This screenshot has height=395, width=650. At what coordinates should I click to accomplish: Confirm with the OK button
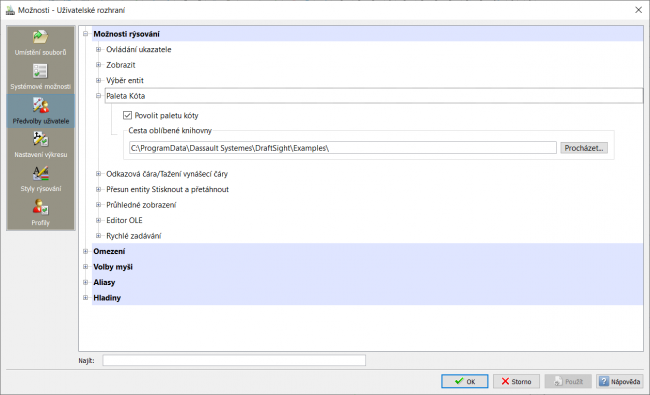[x=464, y=381]
